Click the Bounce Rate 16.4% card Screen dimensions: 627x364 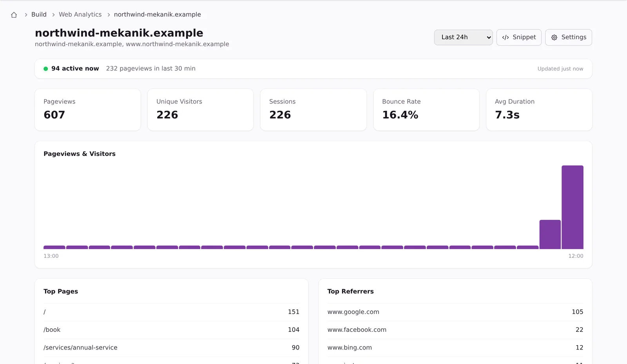[x=426, y=110]
